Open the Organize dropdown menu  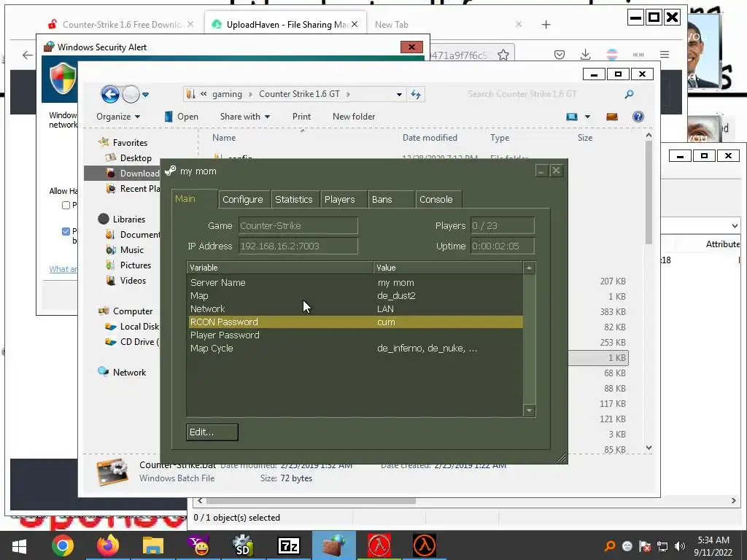118,117
